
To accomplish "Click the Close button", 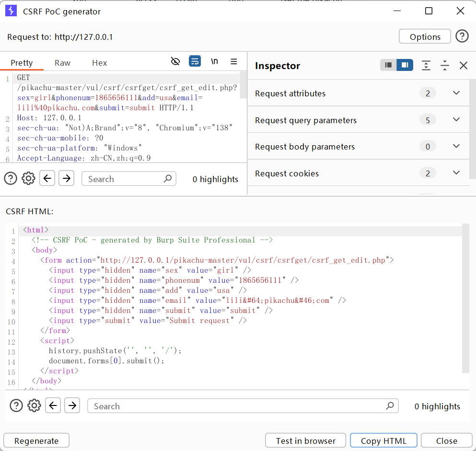I will 447,440.
